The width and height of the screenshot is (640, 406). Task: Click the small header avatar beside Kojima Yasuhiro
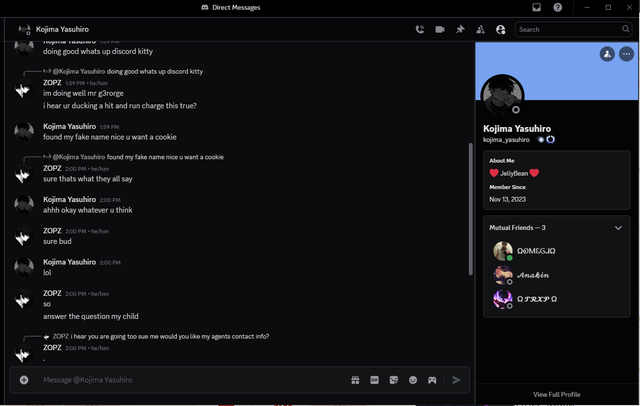click(x=24, y=29)
